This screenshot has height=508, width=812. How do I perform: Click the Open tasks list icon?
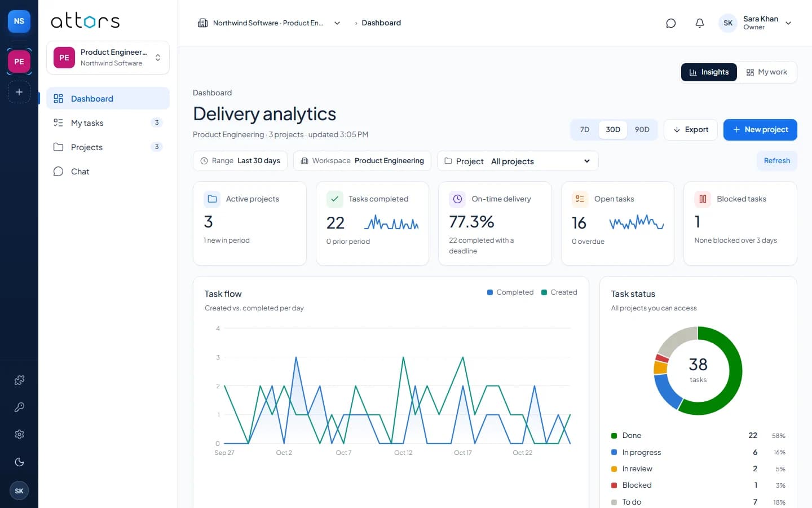[x=580, y=199]
